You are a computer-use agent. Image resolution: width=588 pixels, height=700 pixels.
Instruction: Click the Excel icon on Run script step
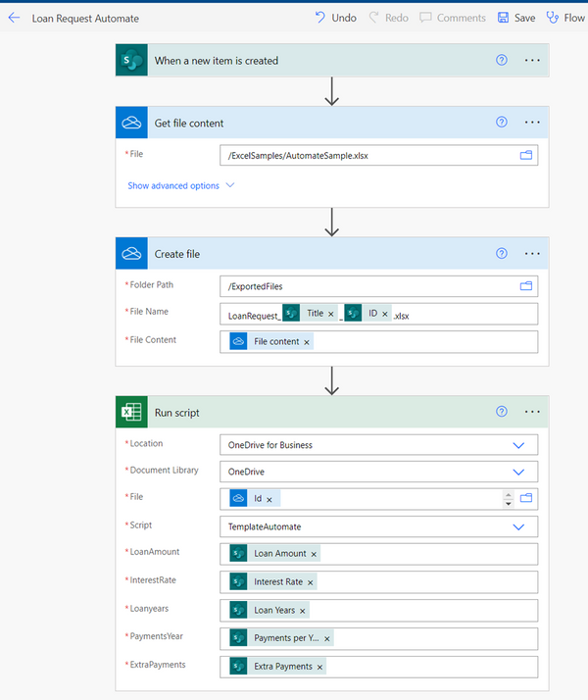[x=131, y=412]
